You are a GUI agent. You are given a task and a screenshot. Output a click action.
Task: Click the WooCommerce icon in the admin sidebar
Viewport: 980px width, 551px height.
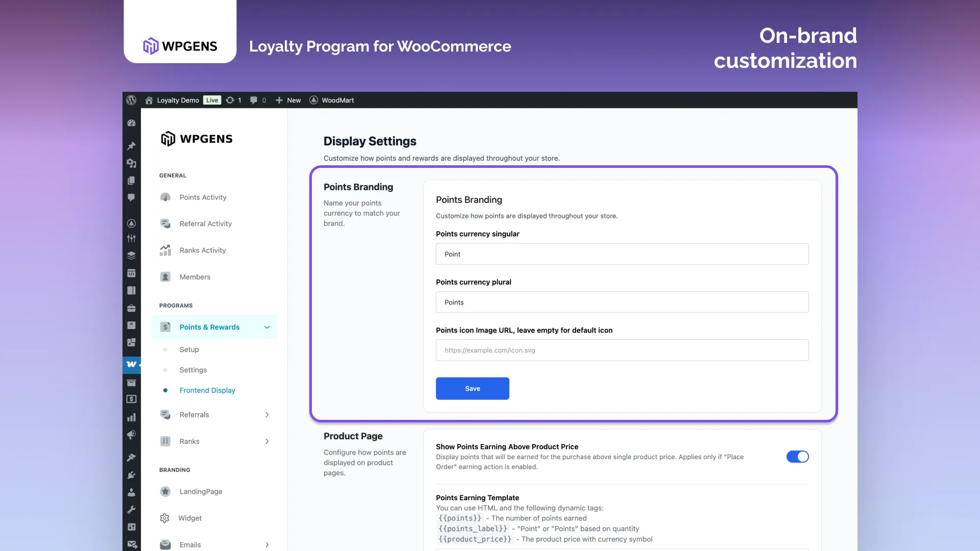tap(131, 364)
